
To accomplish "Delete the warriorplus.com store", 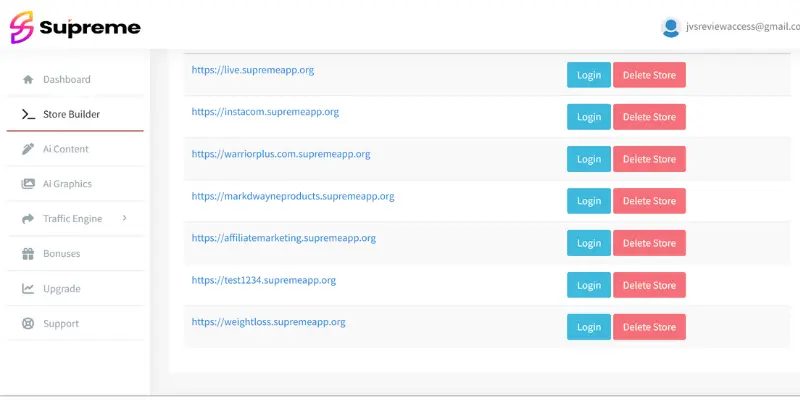I will [x=649, y=159].
